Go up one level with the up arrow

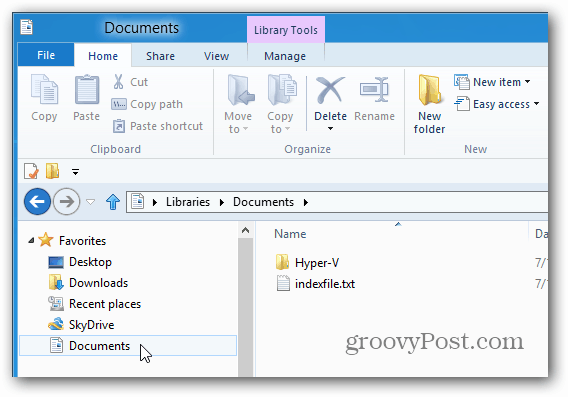coord(113,202)
